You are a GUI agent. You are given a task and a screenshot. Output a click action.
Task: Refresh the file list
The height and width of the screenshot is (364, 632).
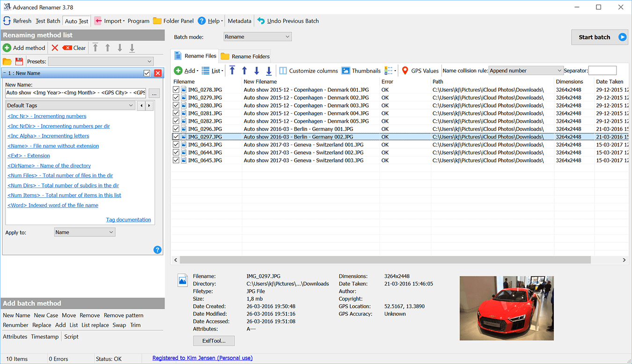coord(17,21)
